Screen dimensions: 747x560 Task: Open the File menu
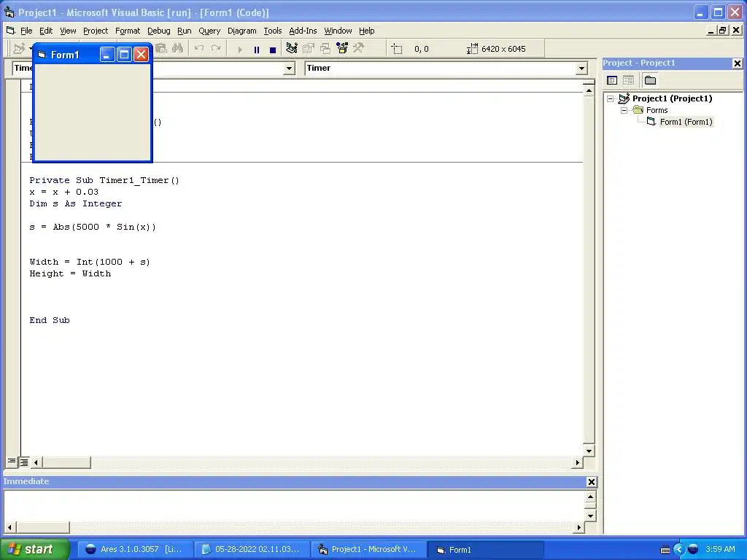click(26, 31)
